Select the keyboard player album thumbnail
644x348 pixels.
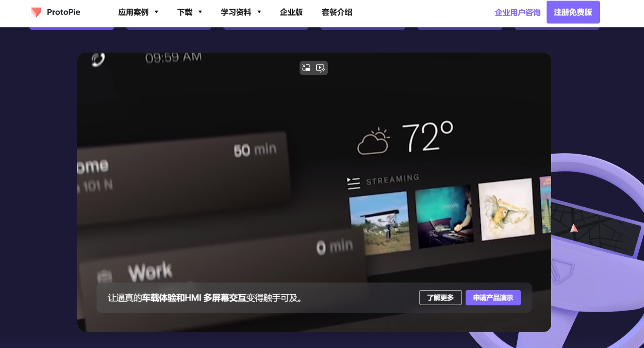pos(444,216)
